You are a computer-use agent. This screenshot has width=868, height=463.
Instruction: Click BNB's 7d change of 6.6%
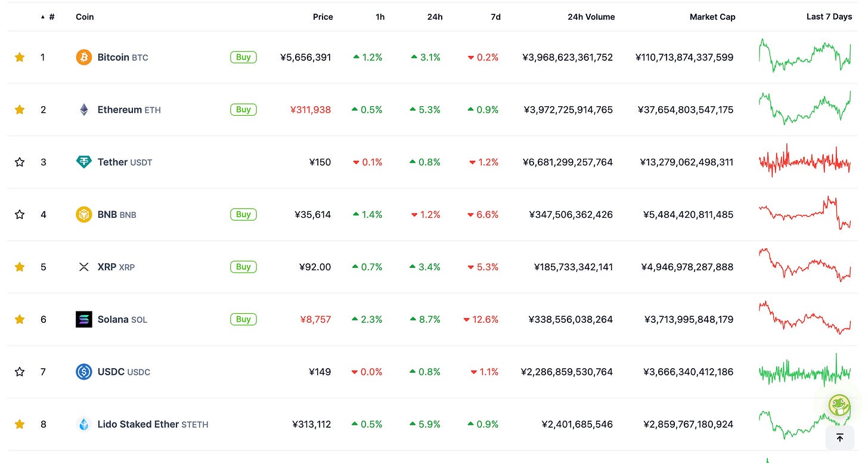pyautogui.click(x=483, y=215)
